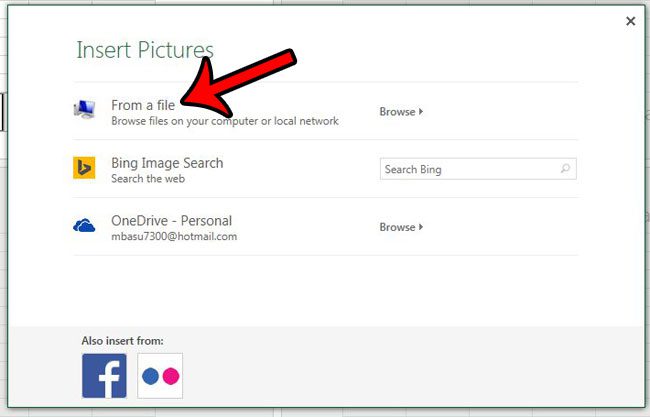
Task: Close the Insert Pictures dialog
Action: pyautogui.click(x=630, y=21)
